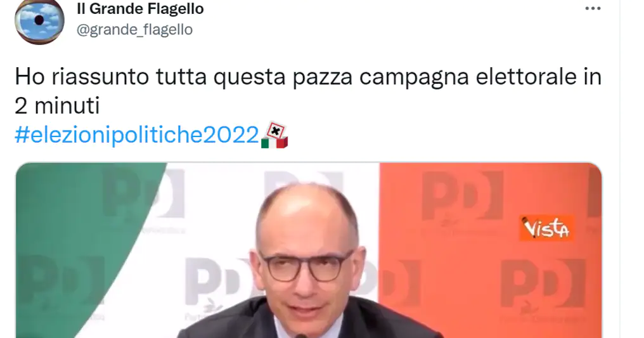Play the embedded video of the man speaking
Image resolution: width=644 pixels, height=338 pixels.
coord(309,250)
